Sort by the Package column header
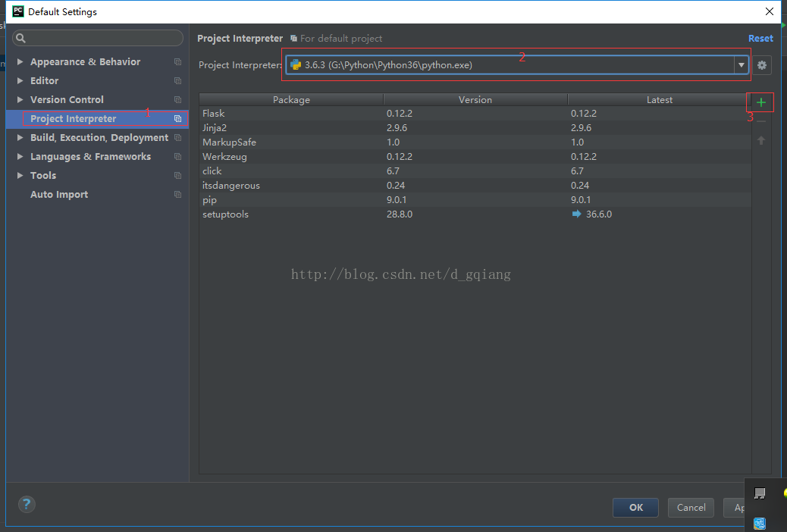This screenshot has width=787, height=532. point(291,100)
